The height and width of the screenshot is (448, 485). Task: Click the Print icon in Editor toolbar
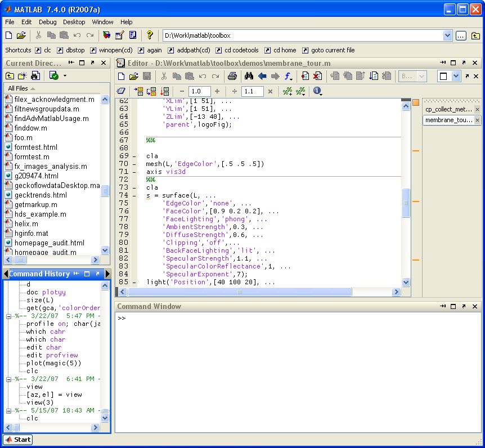coord(232,77)
